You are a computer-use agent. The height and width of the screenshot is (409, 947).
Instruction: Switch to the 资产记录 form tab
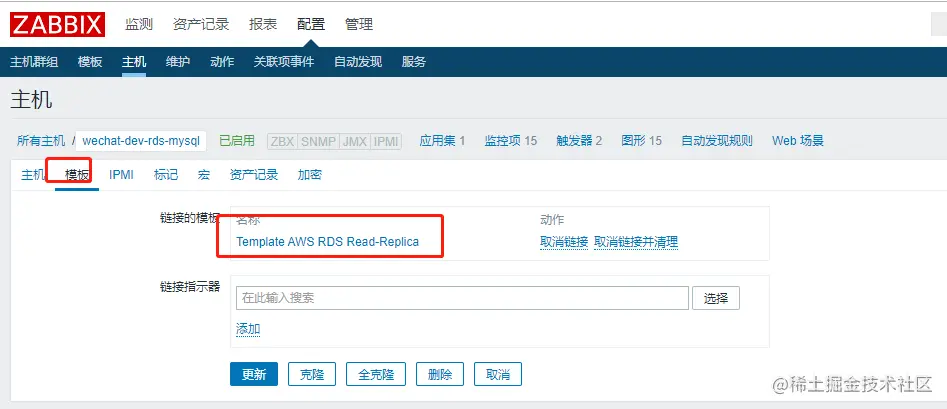click(254, 175)
